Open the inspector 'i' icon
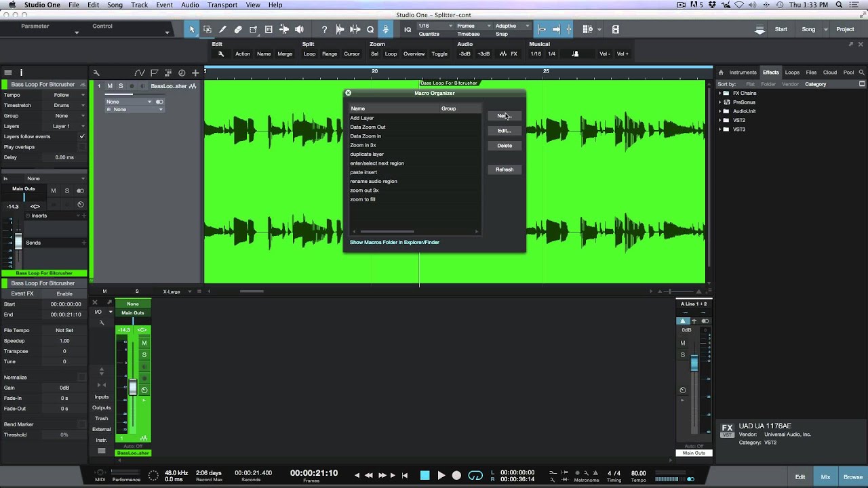The width and height of the screenshot is (868, 488). pyautogui.click(x=21, y=73)
